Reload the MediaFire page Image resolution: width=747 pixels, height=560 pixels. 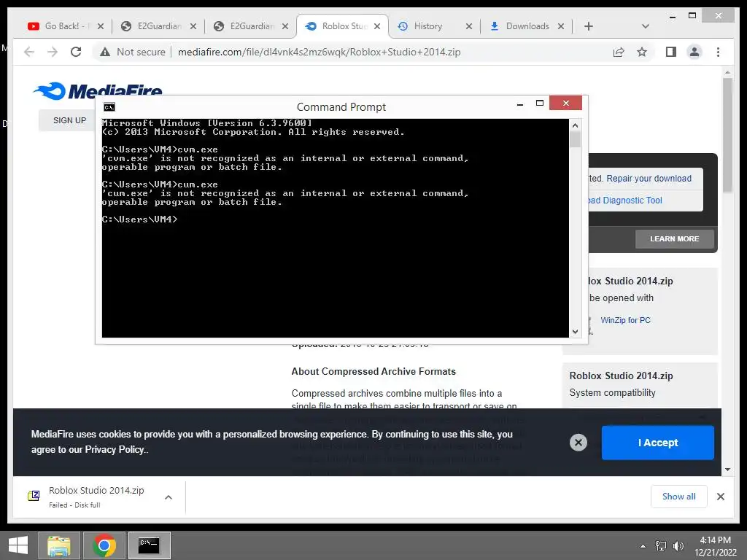[76, 52]
